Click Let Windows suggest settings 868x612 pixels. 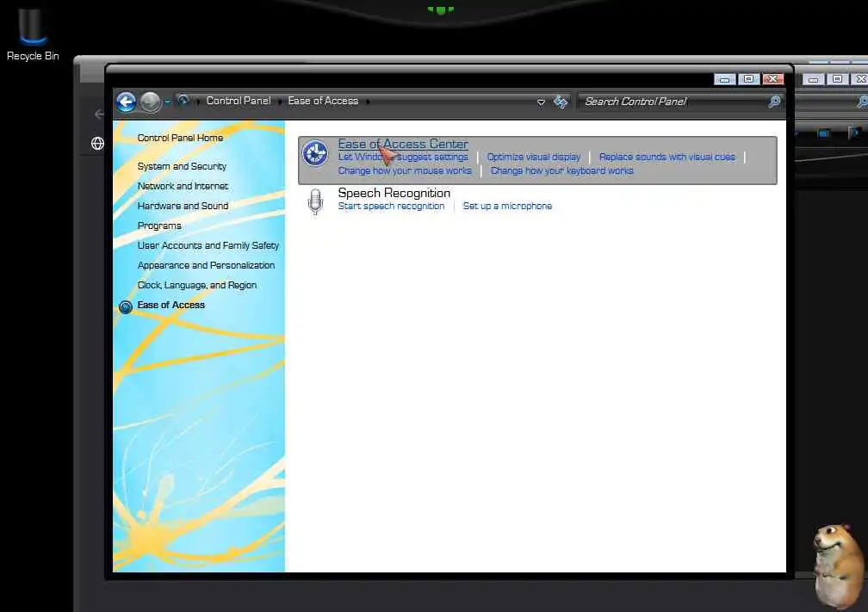[x=403, y=158]
